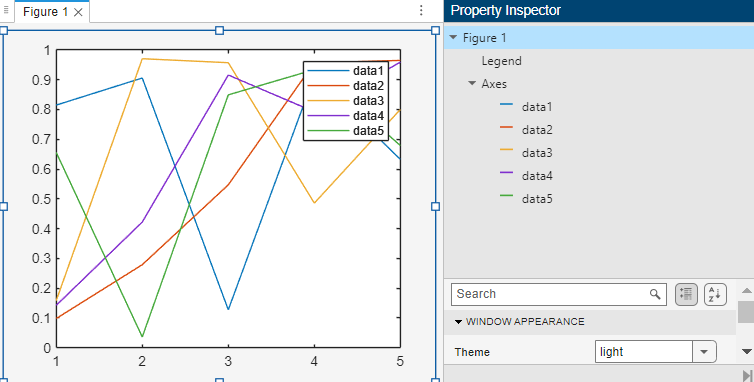Click the purple data4 line icon in tree
754x382 pixels.
pos(506,173)
